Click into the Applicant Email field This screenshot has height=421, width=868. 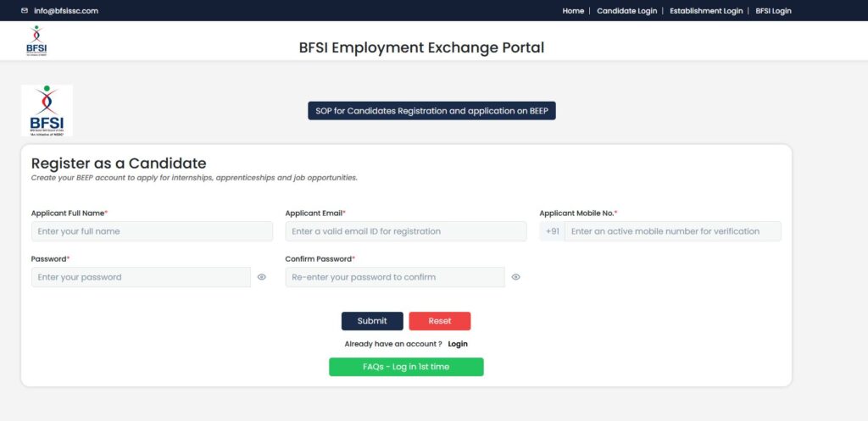[405, 231]
